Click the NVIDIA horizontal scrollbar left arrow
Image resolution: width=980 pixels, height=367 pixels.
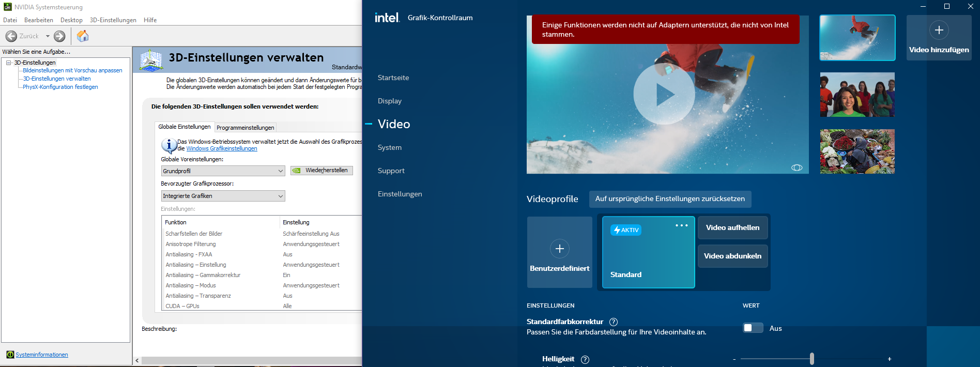point(137,360)
